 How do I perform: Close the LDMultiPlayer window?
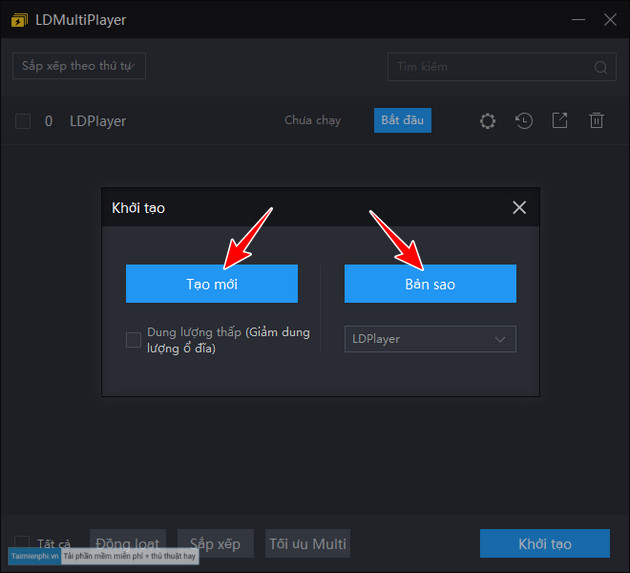pos(610,19)
